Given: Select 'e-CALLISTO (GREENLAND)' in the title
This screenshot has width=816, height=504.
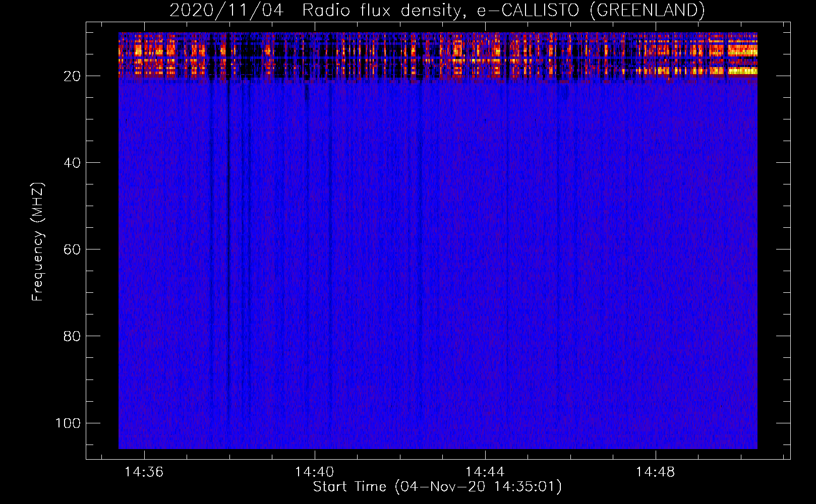Looking at the screenshot, I should [x=591, y=10].
